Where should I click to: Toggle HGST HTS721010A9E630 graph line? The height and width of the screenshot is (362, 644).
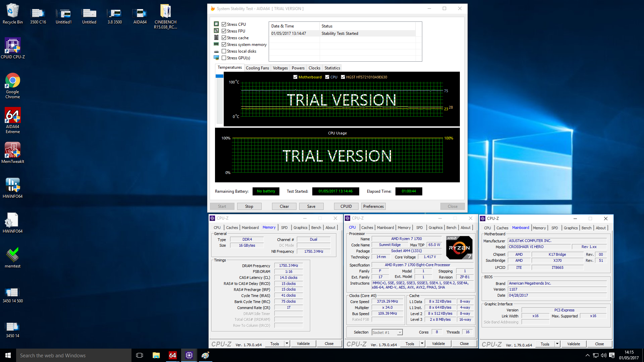coord(343,77)
